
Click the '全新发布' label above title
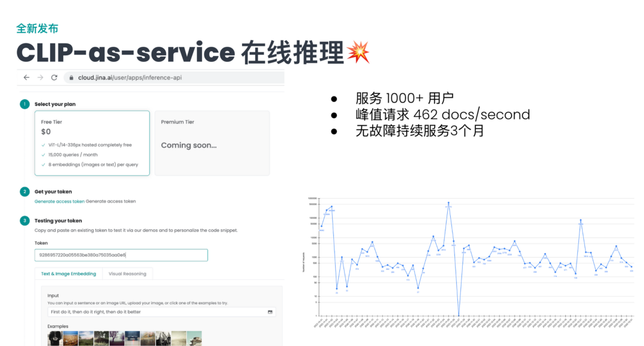tap(38, 28)
